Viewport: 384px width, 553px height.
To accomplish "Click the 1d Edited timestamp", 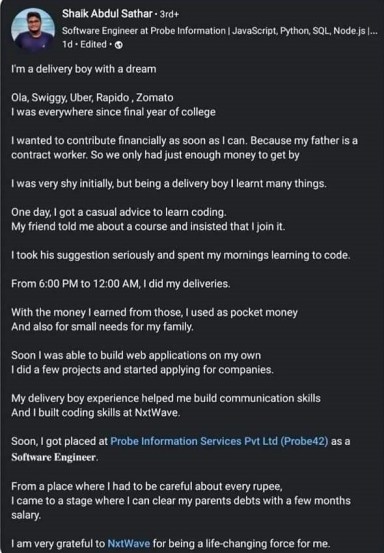I will [84, 45].
